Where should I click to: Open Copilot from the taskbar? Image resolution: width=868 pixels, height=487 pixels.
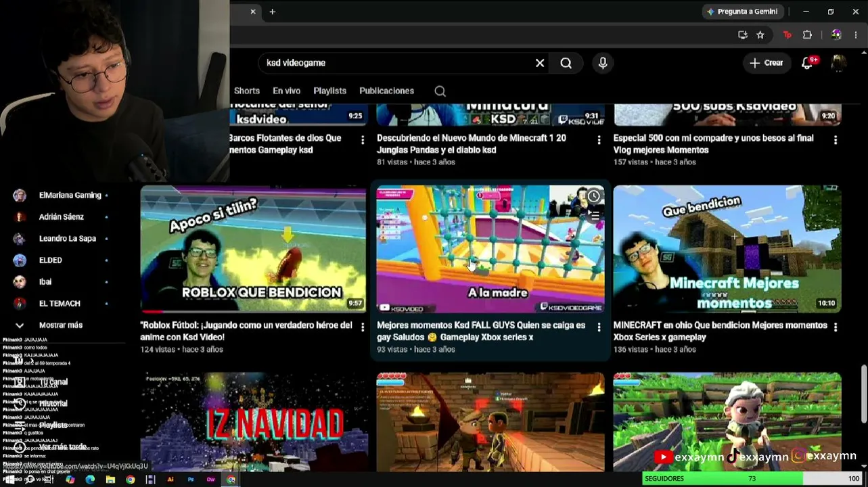[70, 480]
